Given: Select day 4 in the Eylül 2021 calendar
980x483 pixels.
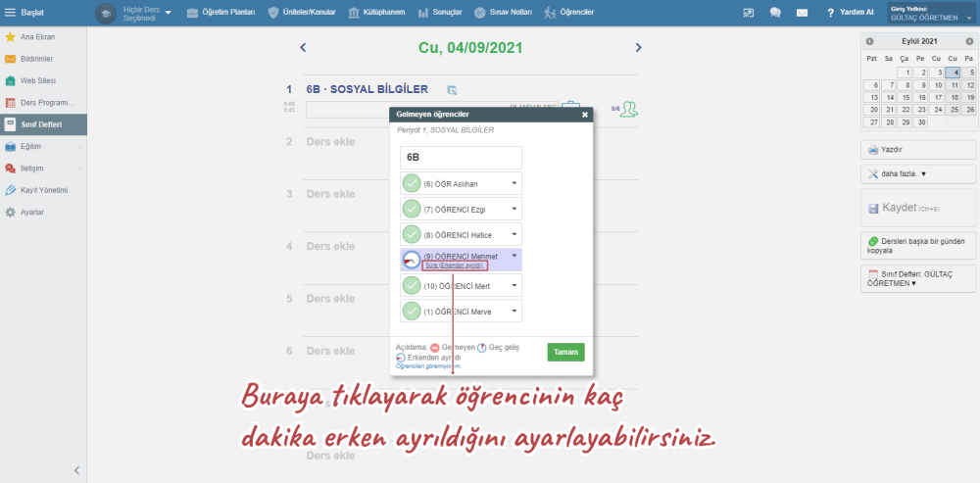Looking at the screenshot, I should pos(953,72).
